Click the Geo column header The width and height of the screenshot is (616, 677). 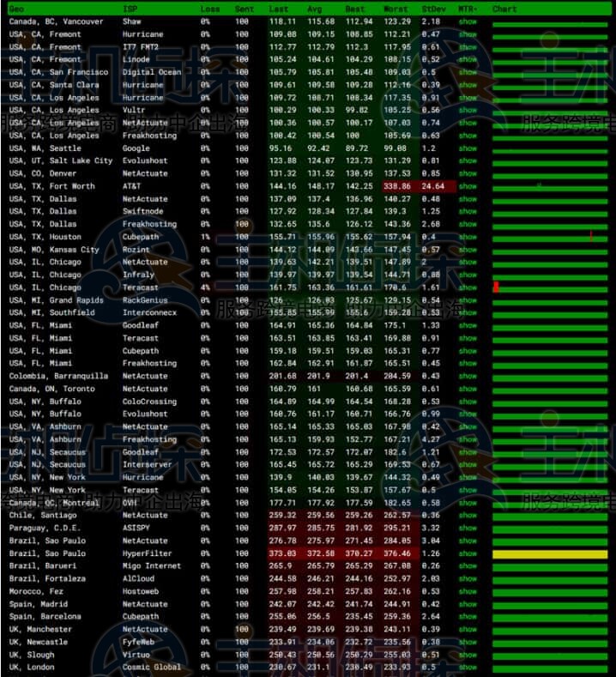point(16,9)
